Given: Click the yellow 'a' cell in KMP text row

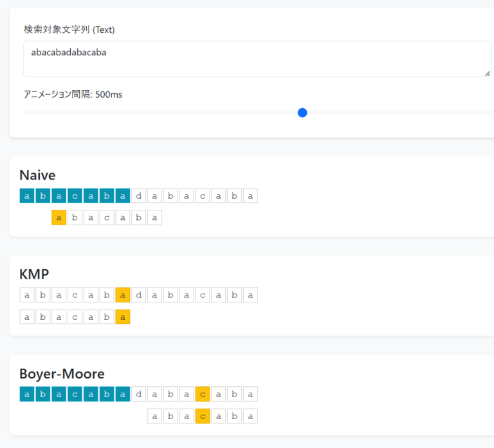Looking at the screenshot, I should click(x=123, y=295).
